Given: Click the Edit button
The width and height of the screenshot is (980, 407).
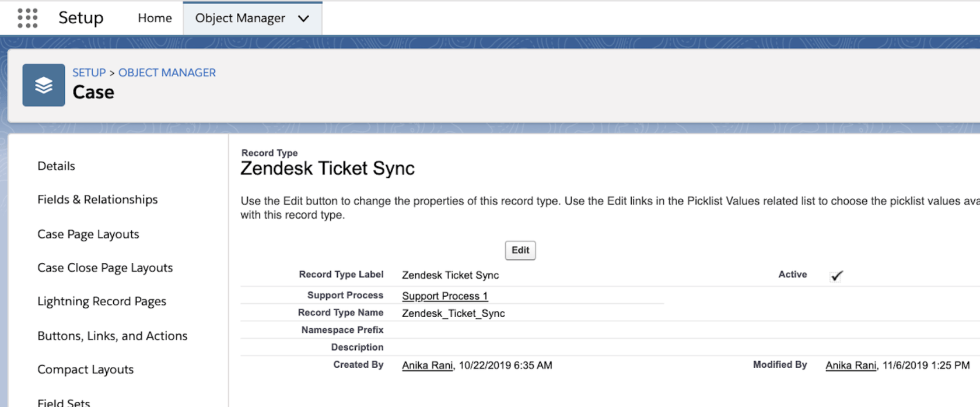Looking at the screenshot, I should [x=520, y=250].
